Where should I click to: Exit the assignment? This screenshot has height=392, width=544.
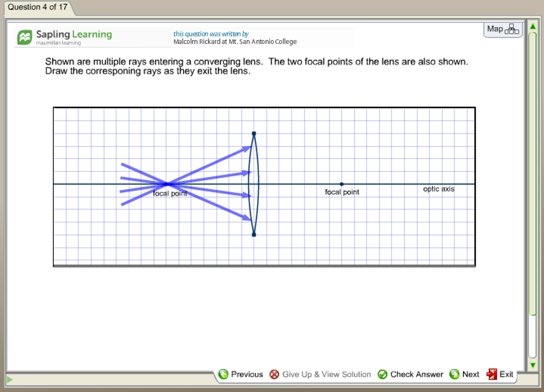tap(500, 374)
